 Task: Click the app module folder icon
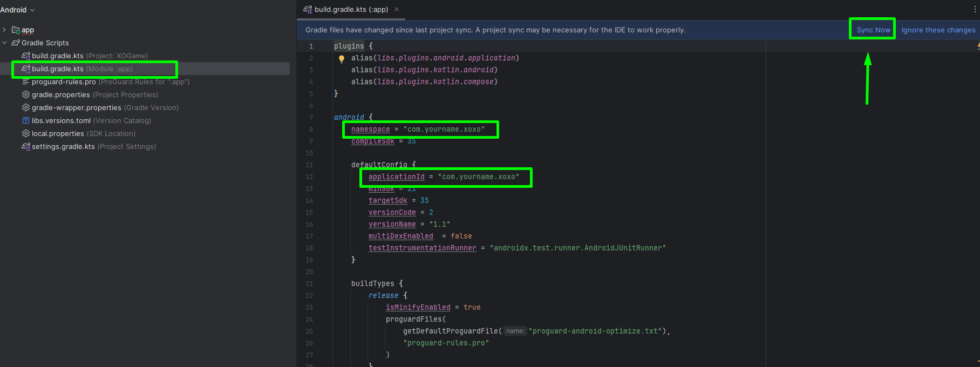(x=16, y=30)
